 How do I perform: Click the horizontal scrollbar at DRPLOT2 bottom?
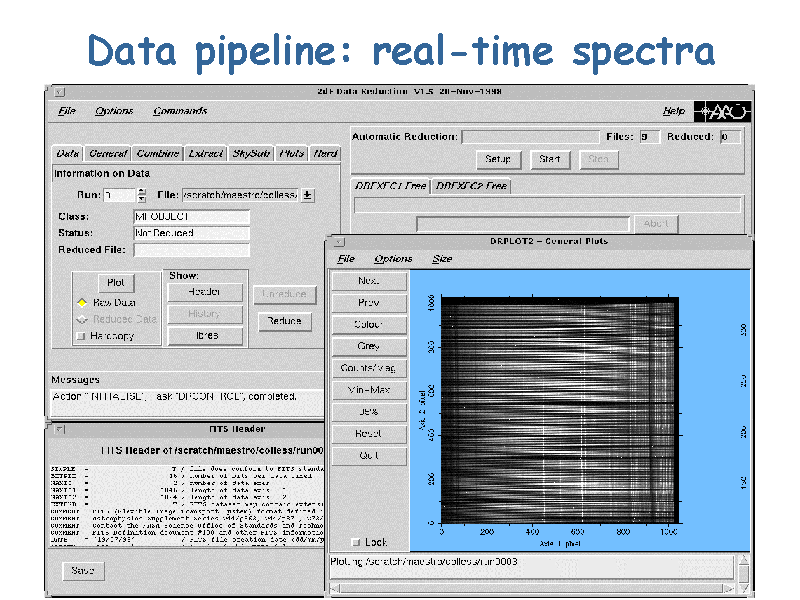coord(533,589)
